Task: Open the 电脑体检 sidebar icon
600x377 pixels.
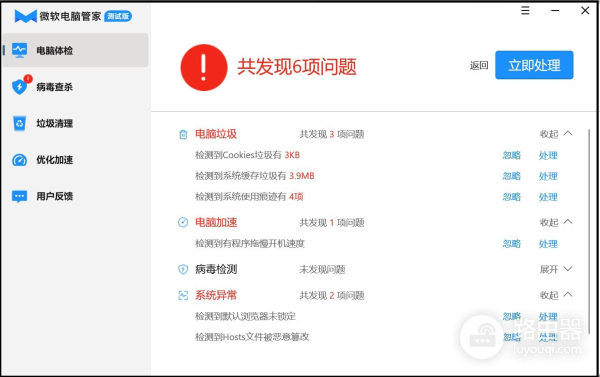Action: [x=19, y=50]
